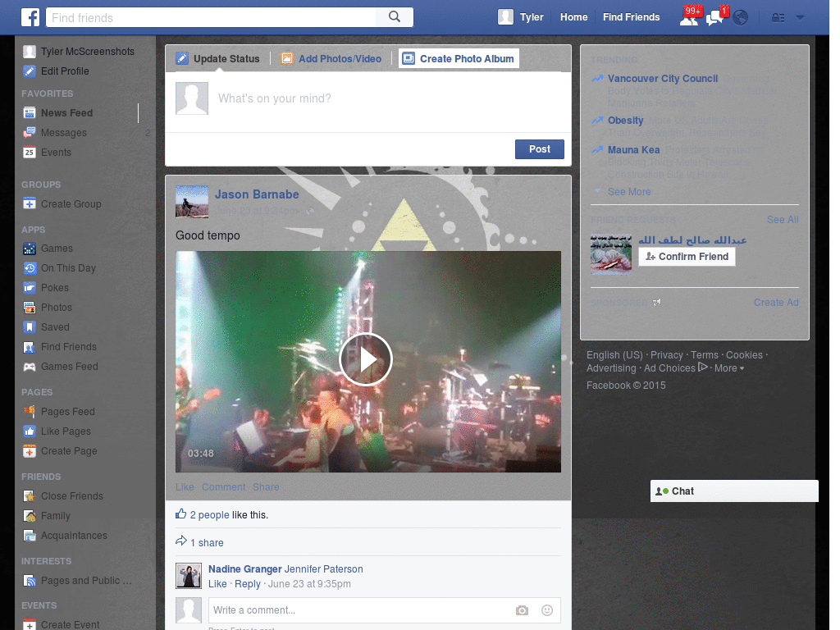
Task: Open More footer dropdown
Action: click(x=729, y=368)
